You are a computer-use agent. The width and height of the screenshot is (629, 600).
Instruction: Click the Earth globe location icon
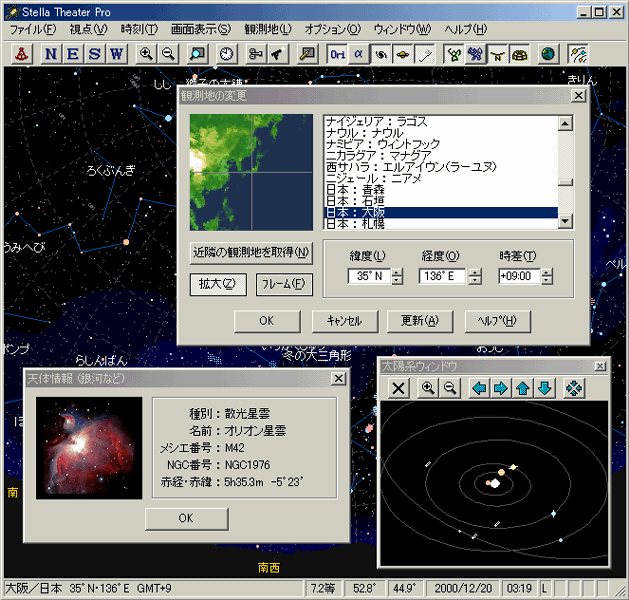pos(548,54)
